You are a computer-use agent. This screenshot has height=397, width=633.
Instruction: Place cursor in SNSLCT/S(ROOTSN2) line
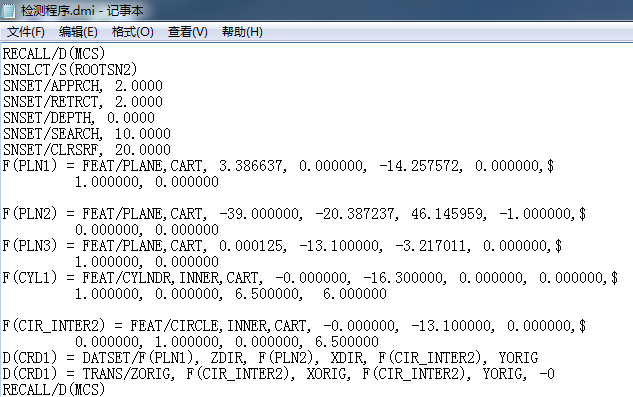point(70,70)
